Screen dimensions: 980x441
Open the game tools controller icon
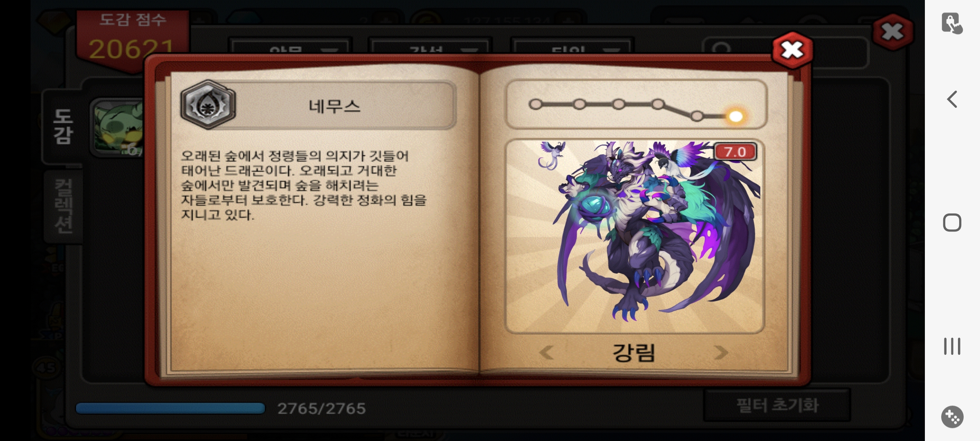click(x=952, y=417)
